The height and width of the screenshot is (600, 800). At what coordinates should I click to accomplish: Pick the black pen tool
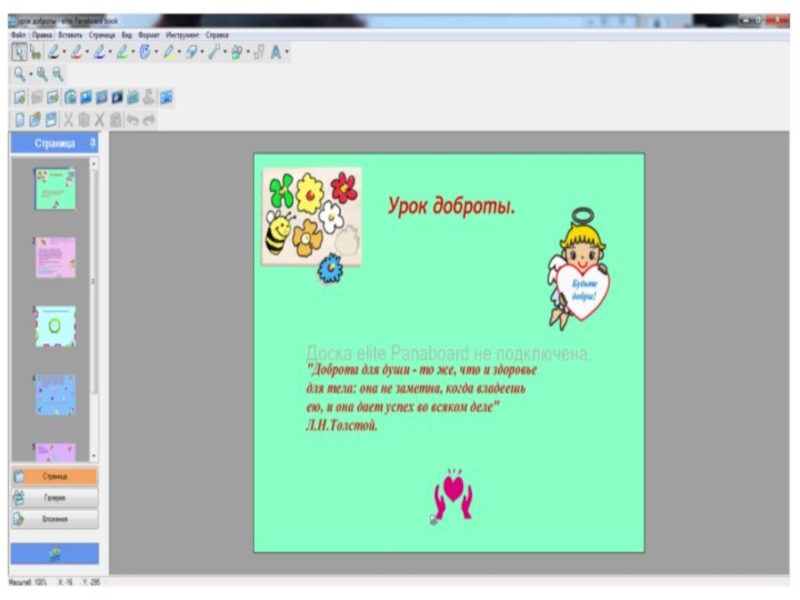point(52,52)
